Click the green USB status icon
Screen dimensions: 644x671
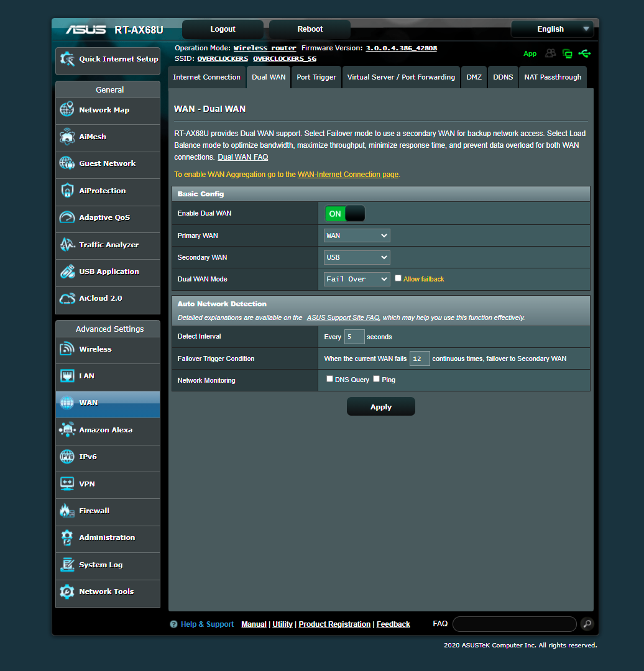tap(584, 53)
